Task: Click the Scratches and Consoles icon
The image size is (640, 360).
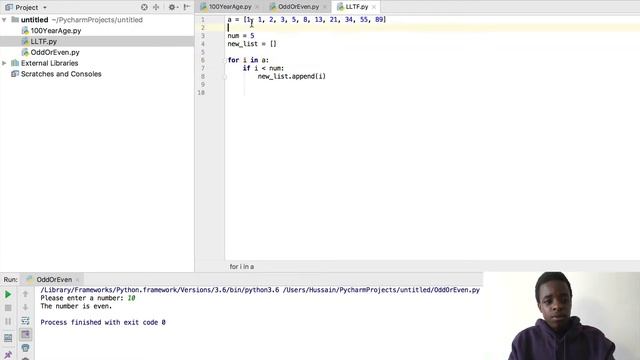Action: click(x=15, y=74)
